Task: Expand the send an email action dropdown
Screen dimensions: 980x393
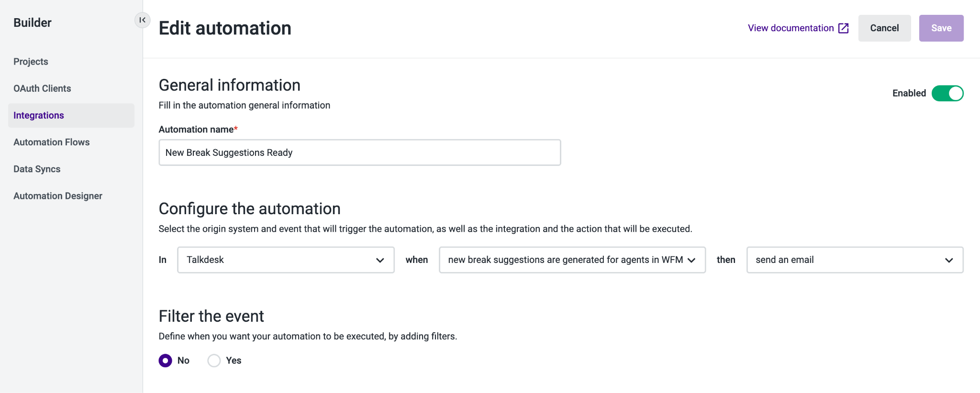Action: (x=855, y=260)
